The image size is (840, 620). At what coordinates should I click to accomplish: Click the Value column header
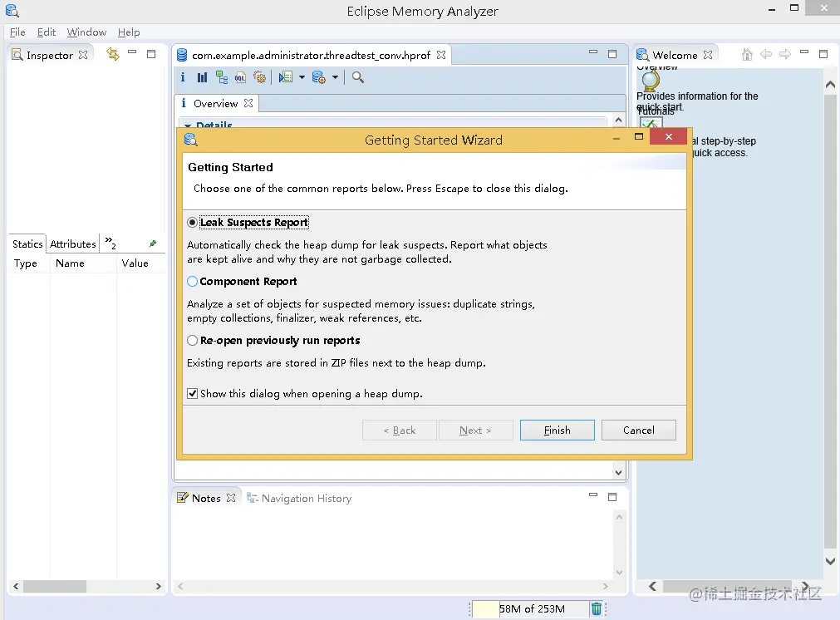[135, 263]
